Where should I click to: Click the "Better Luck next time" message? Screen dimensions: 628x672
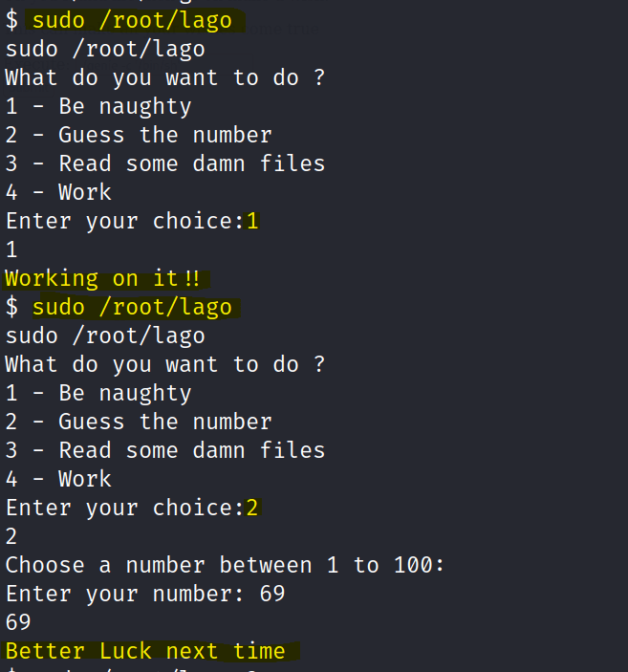145,652
